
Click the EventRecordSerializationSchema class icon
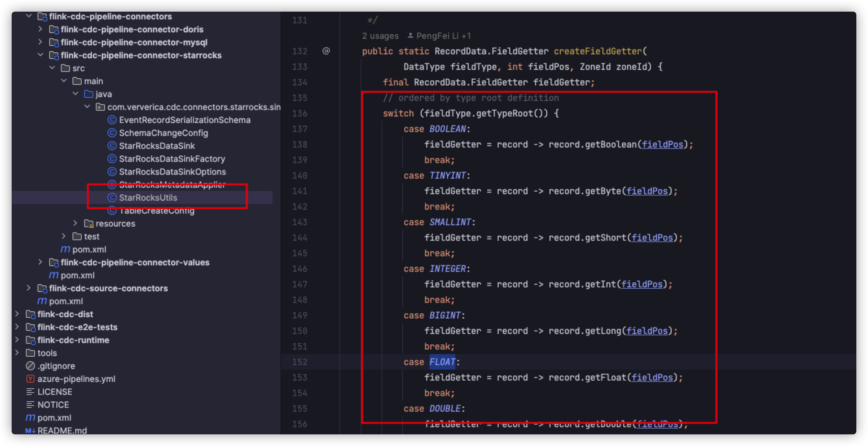click(x=112, y=120)
